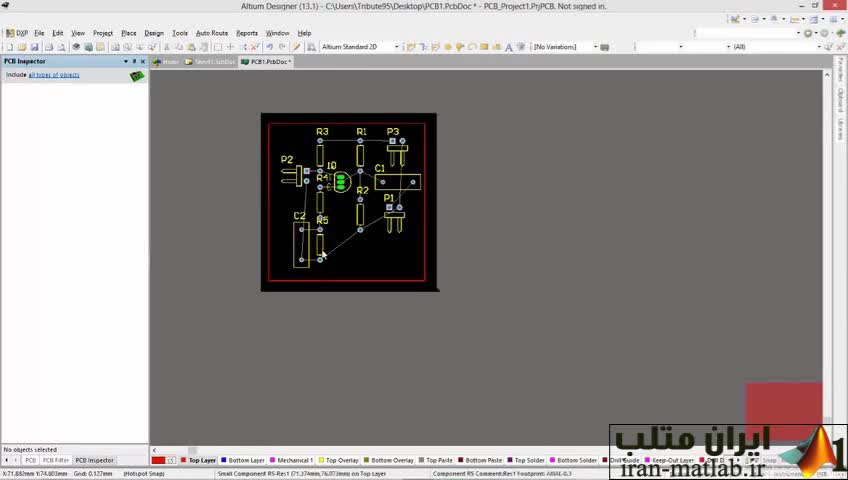The image size is (848, 480).
Task: Toggle Mechanical 1 layer color box
Action: coord(273,461)
